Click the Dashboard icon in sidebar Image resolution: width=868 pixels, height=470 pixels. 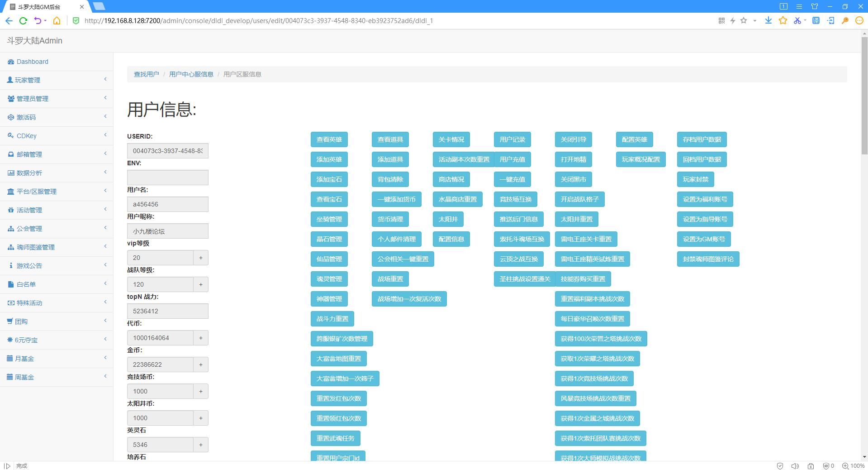pos(11,62)
